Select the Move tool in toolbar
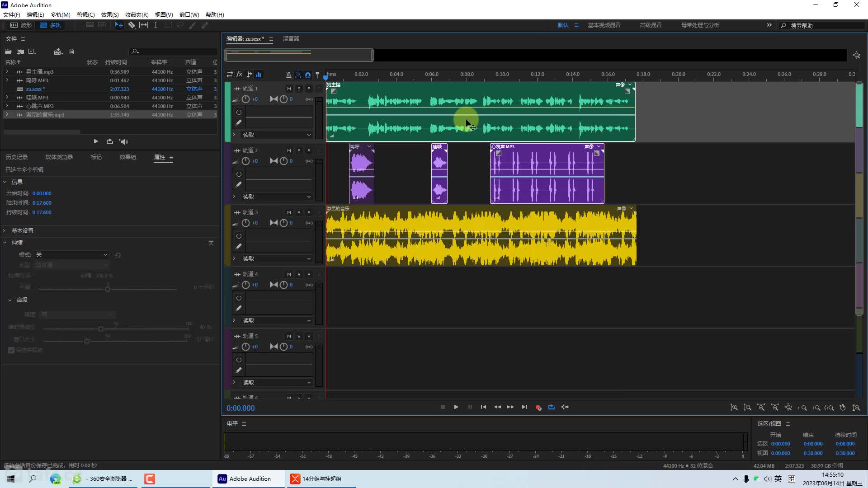868x488 pixels. 119,25
